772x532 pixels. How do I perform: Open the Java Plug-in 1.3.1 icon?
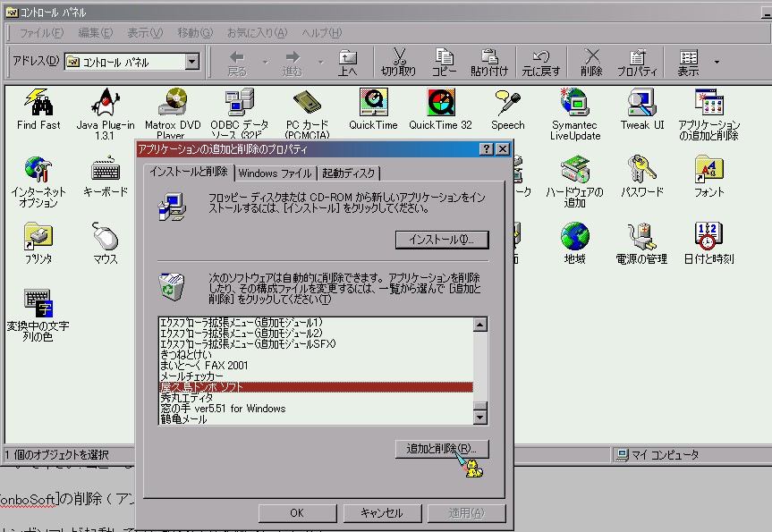tap(106, 114)
